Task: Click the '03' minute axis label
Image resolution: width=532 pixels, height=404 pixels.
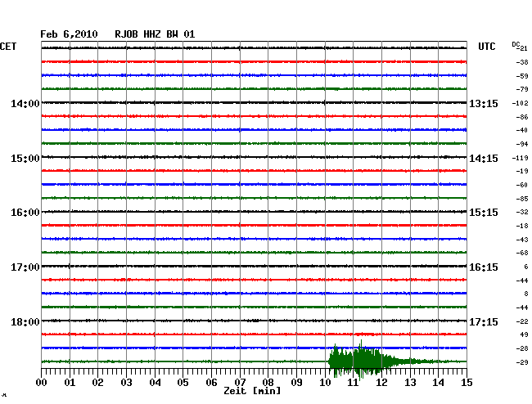Action: [x=126, y=383]
